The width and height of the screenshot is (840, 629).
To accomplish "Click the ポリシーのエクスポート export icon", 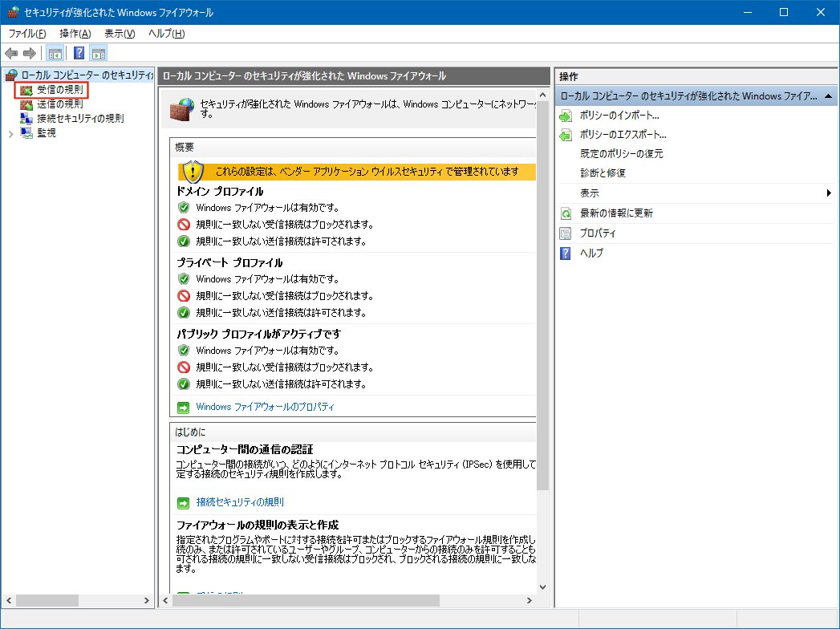I will click(x=566, y=135).
